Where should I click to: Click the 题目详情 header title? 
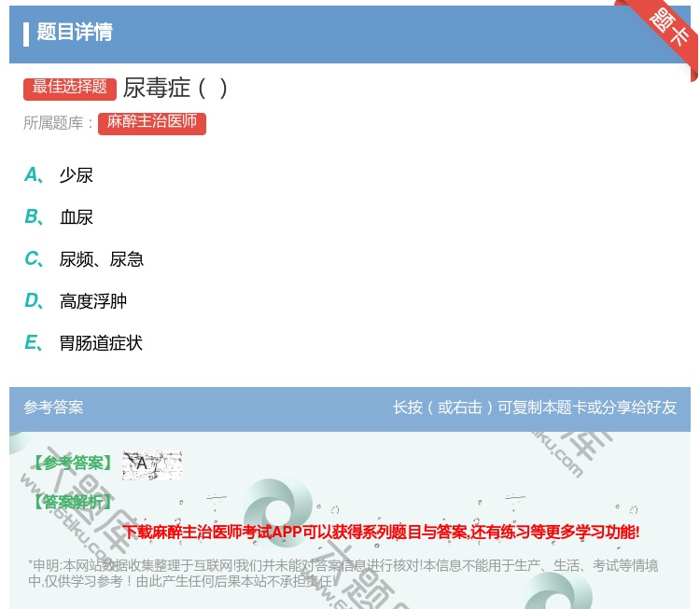click(75, 32)
